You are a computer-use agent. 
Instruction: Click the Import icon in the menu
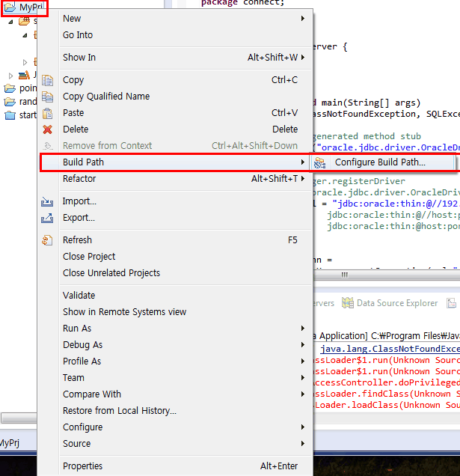point(47,201)
